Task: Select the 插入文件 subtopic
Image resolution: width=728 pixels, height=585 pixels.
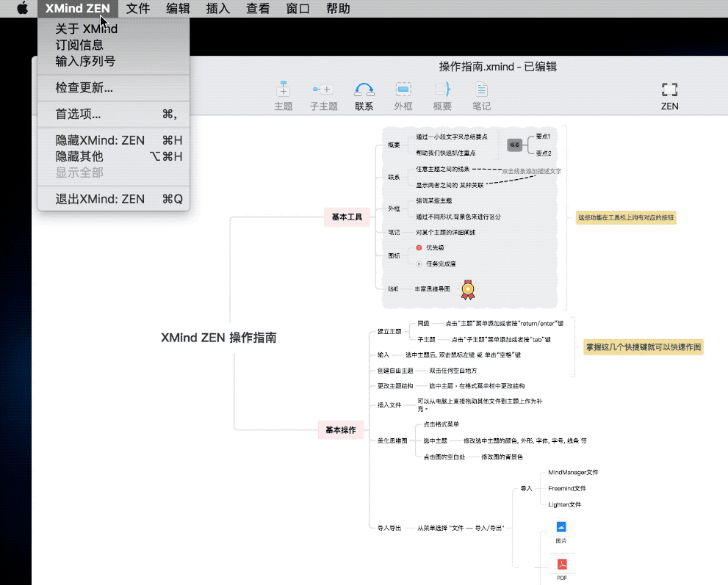Action: pos(389,405)
